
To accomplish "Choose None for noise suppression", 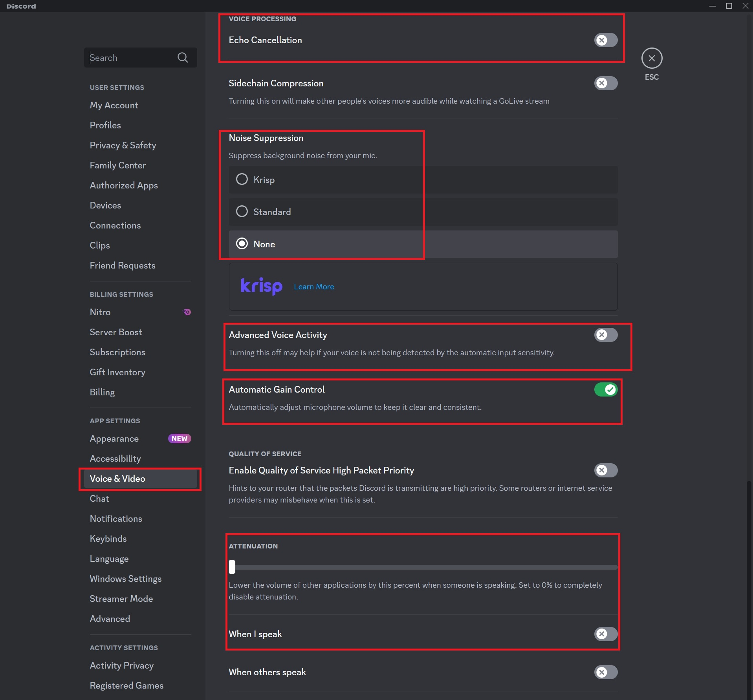I will (242, 244).
